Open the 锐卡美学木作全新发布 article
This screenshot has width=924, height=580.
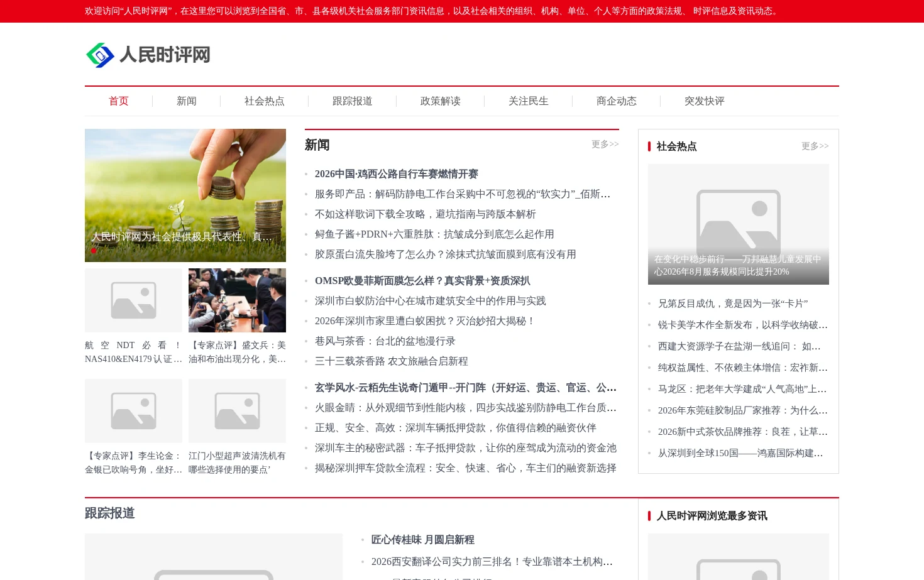743,325
